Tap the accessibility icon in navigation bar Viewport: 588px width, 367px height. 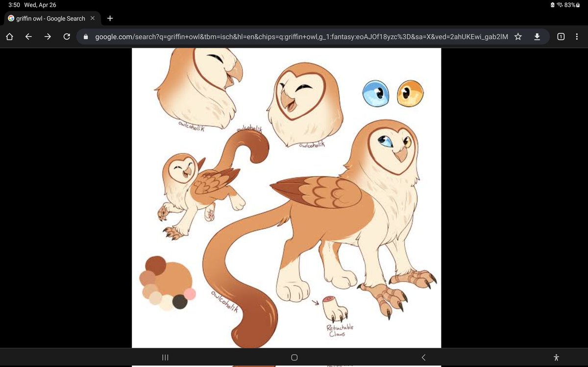(x=556, y=358)
